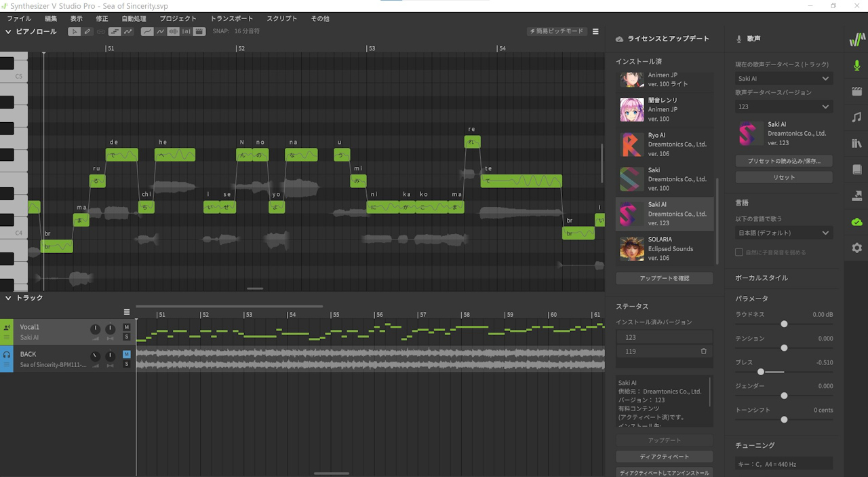The image size is (868, 477).
Task: Open the 自動処理 menu
Action: [x=134, y=18]
